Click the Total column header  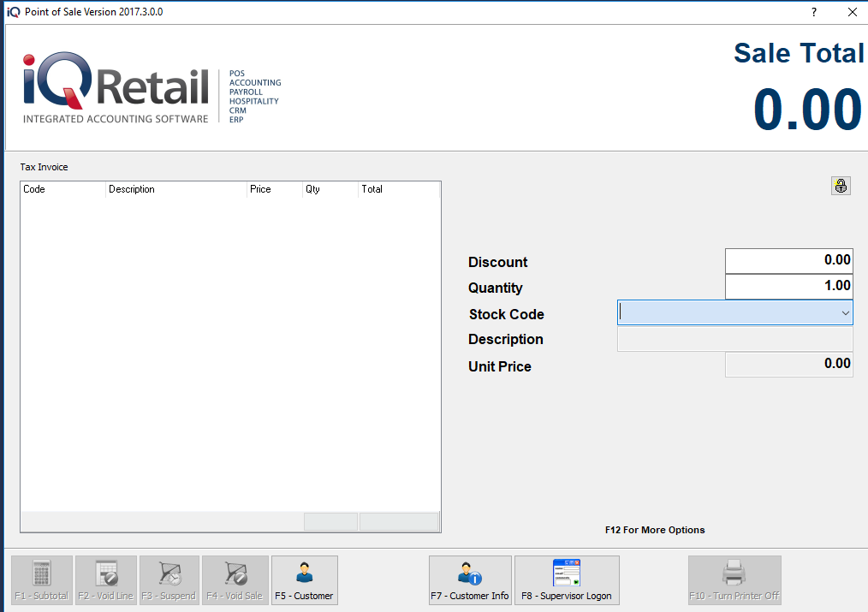[398, 189]
